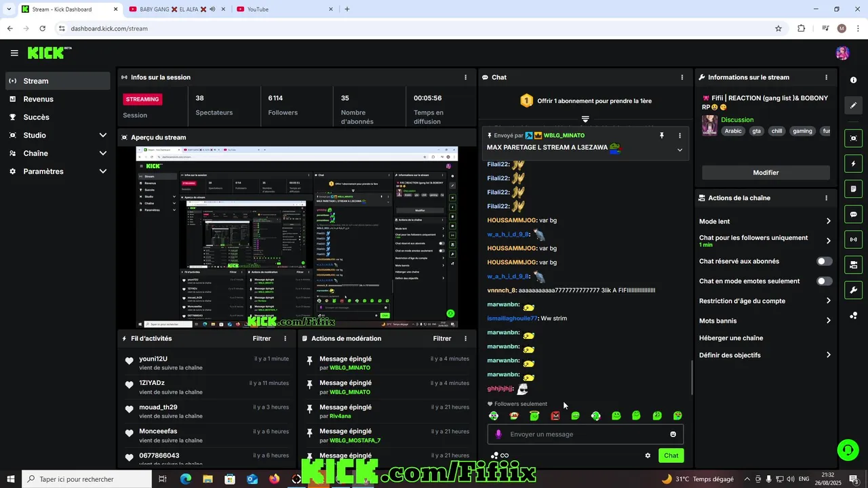Expand Studio sidebar section

[x=103, y=136]
